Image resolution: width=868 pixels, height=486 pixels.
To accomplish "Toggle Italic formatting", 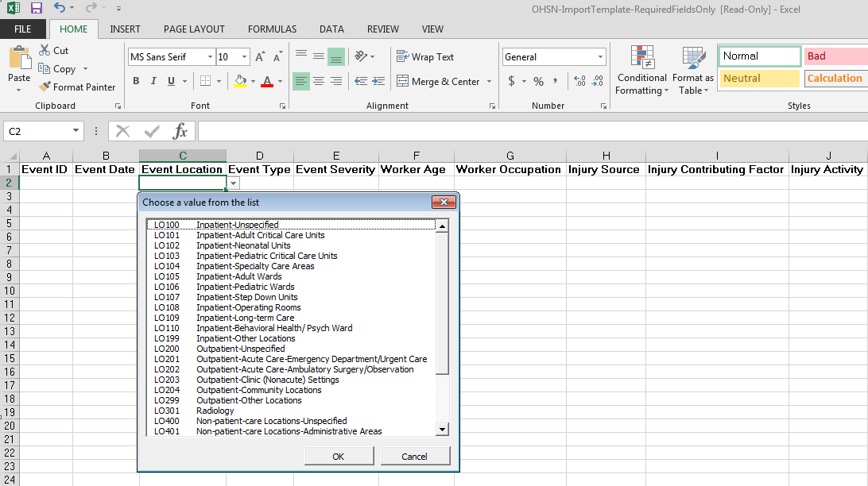I will 154,81.
